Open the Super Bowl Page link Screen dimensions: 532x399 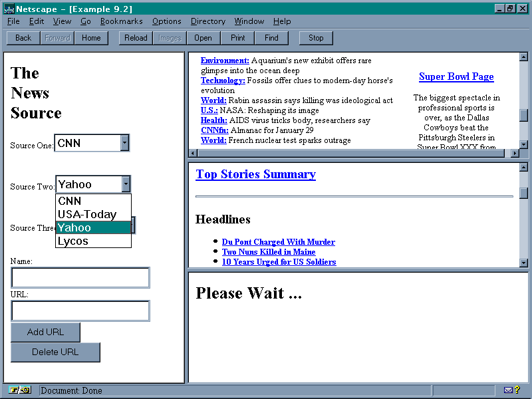click(456, 76)
